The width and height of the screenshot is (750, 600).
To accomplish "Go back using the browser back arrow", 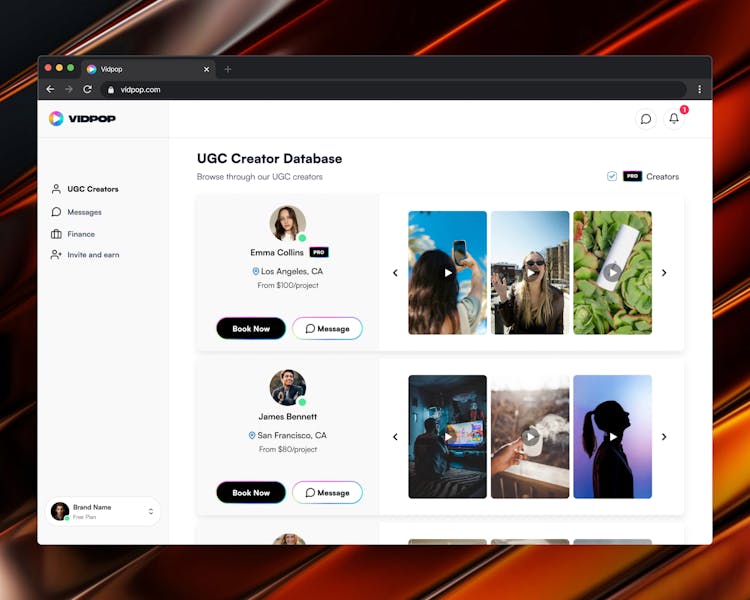I will [x=50, y=89].
